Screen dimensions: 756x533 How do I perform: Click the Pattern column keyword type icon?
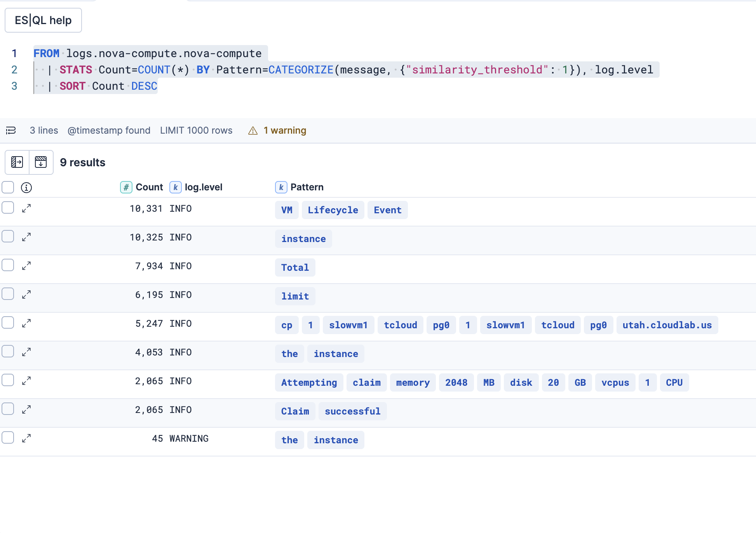click(281, 187)
